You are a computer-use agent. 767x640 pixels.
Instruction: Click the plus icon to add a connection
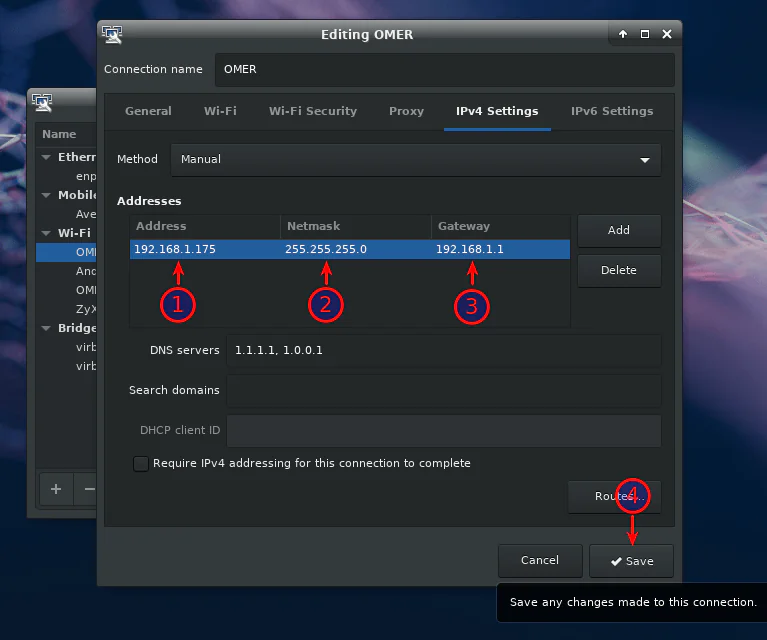pos(56,489)
